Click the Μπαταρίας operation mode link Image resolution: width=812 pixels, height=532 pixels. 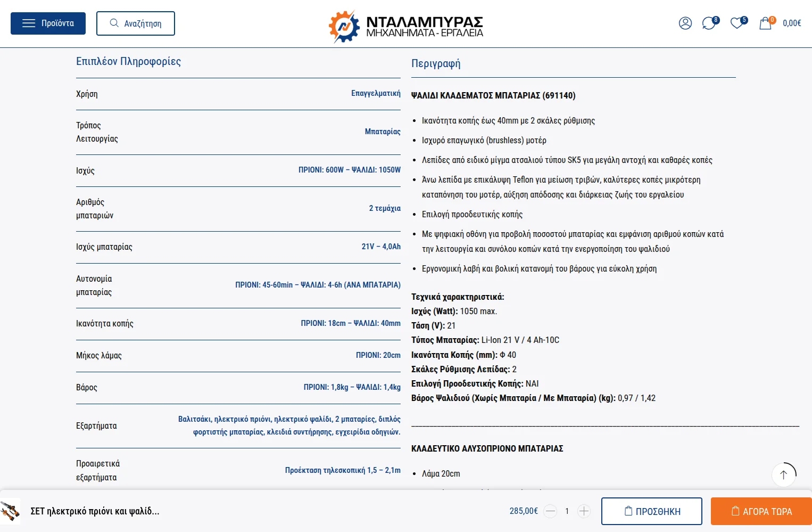pyautogui.click(x=383, y=132)
